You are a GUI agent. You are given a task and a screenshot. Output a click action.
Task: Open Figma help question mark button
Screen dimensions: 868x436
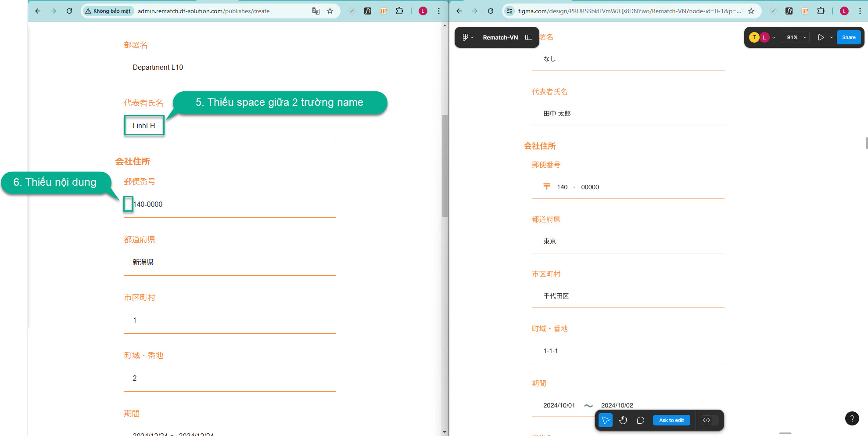[852, 418]
